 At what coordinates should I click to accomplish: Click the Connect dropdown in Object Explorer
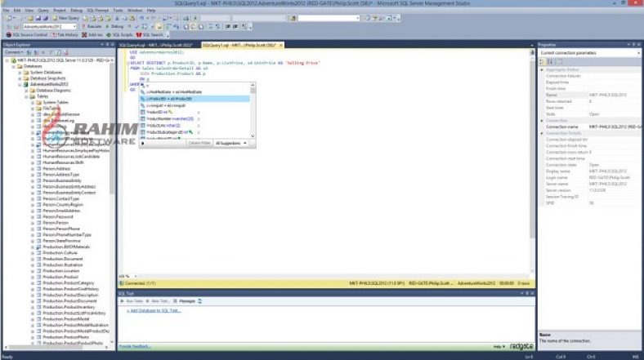point(14,52)
